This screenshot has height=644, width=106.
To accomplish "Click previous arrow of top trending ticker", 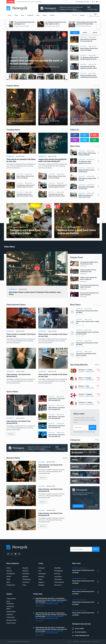I will (64, 2).
